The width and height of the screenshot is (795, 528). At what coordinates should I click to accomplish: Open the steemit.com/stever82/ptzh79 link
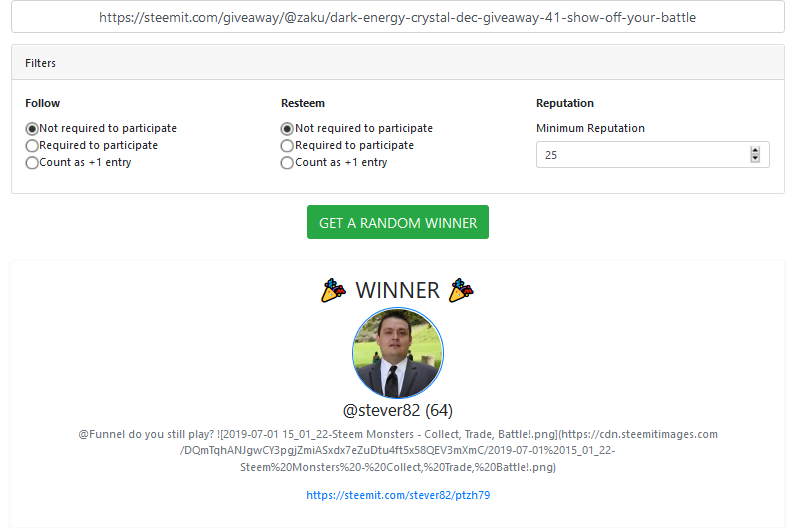[398, 495]
